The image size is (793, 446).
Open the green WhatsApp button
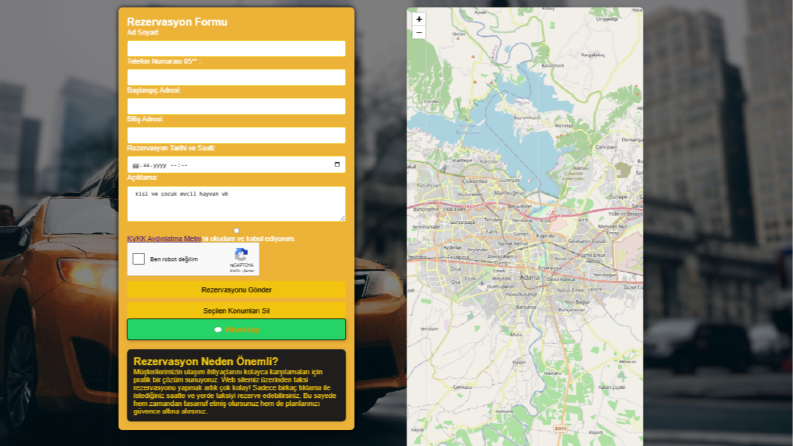236,329
